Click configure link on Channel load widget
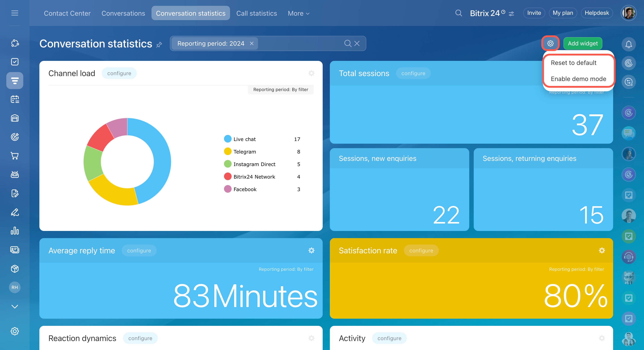Screen dimensions: 644x350 click(x=119, y=73)
